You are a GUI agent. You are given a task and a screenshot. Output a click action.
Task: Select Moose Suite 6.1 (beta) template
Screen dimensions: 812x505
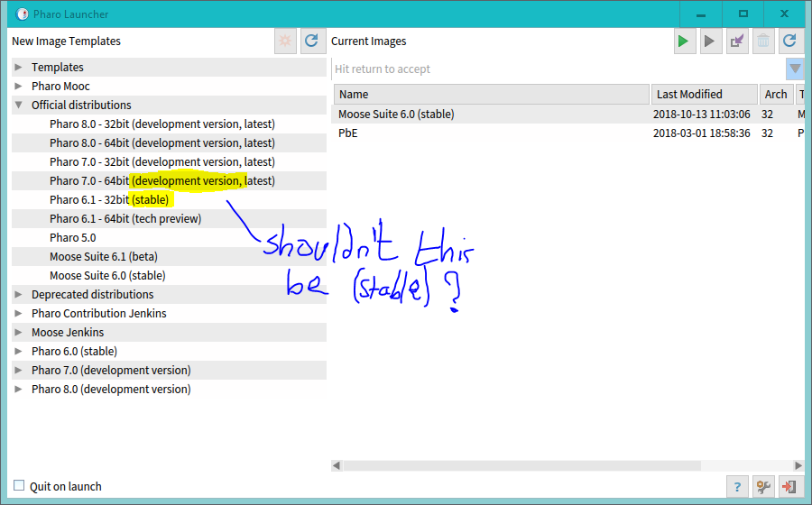(169, 257)
